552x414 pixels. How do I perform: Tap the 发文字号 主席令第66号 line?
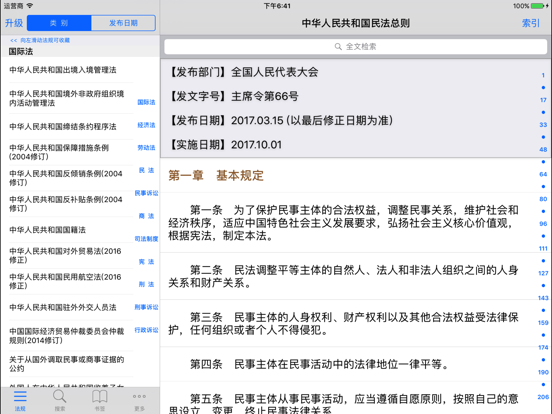[233, 96]
